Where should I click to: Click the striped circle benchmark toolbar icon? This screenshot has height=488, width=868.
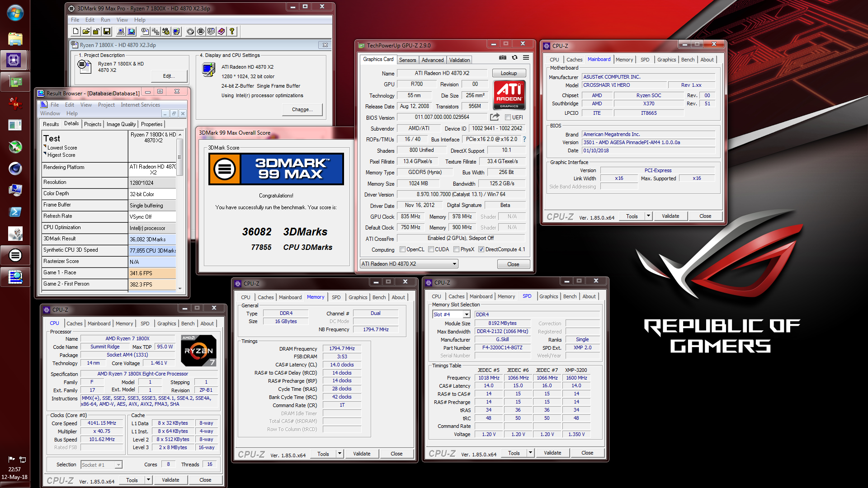[x=201, y=31]
